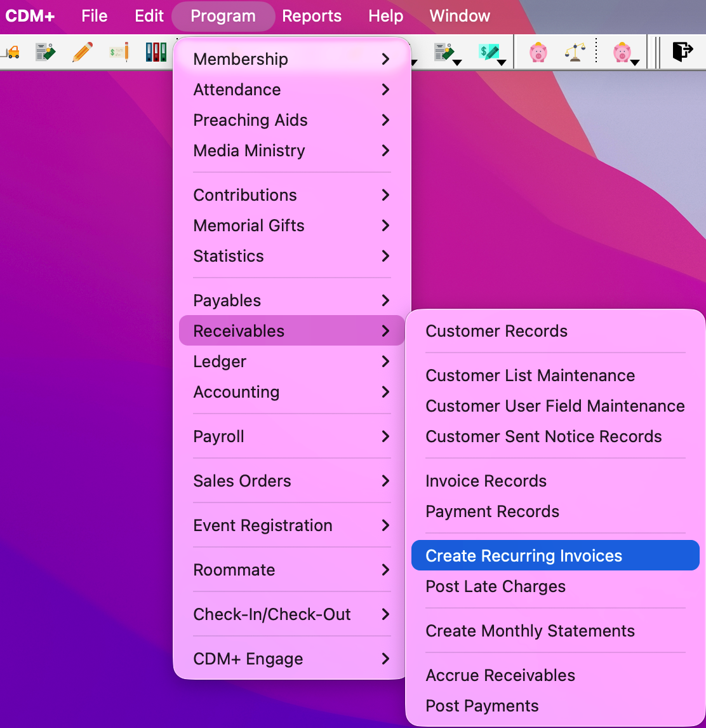Expand the Payroll submenu
This screenshot has width=706, height=728.
[291, 436]
